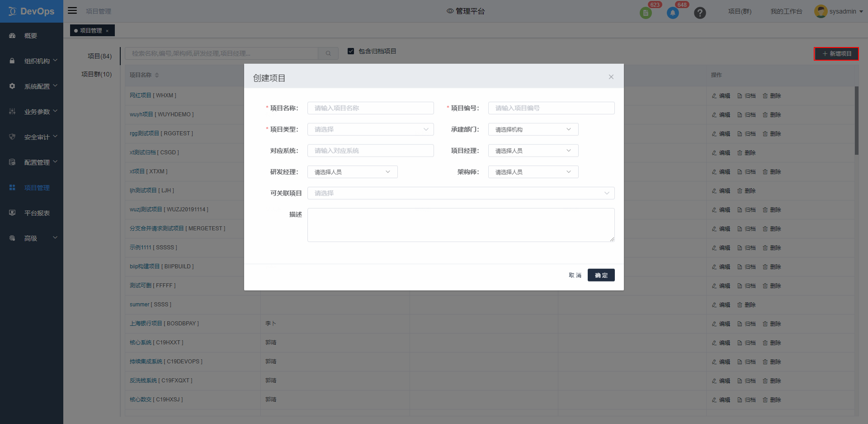Toggle the hamburger menu icon
Image resolution: width=868 pixels, height=424 pixels.
72,11
